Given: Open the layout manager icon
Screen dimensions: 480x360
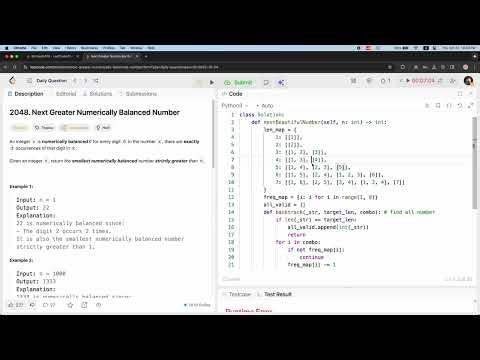Looking at the screenshot, I should tap(354, 81).
